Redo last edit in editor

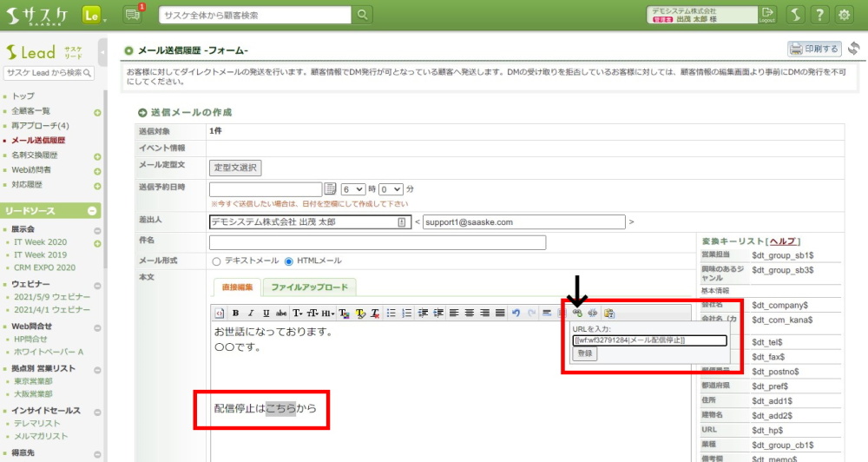click(531, 313)
